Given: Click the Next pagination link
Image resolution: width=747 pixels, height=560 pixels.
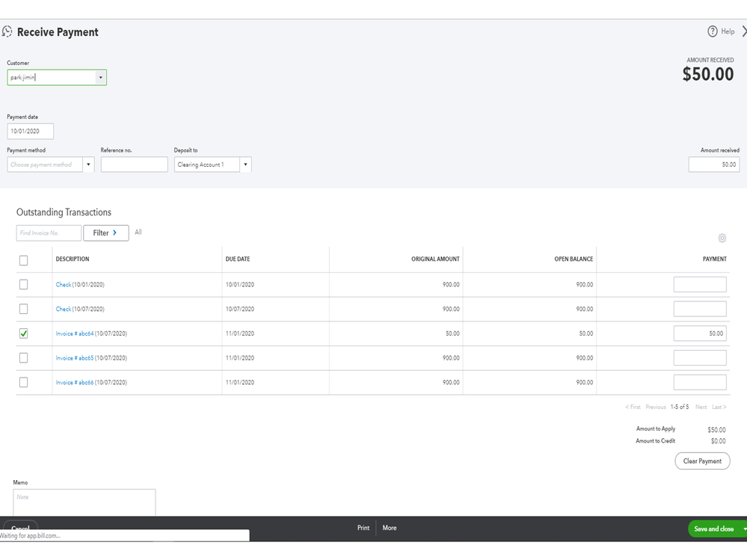Looking at the screenshot, I should (x=701, y=407).
